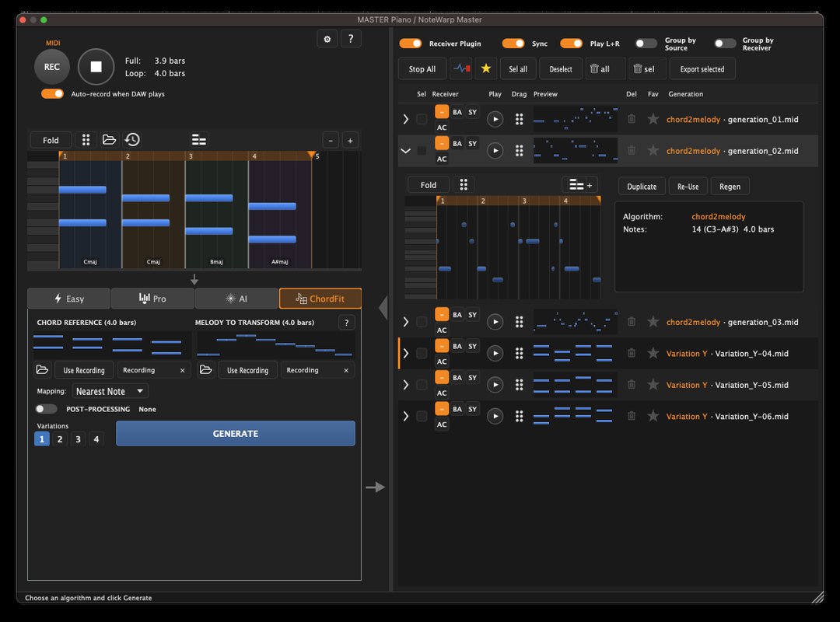Select 3 variations
840x622 pixels.
pyautogui.click(x=78, y=439)
